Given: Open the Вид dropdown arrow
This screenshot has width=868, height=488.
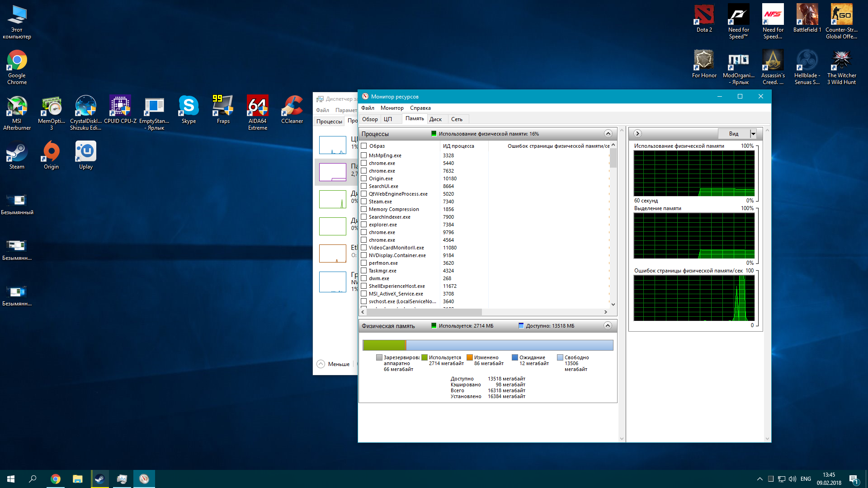Looking at the screenshot, I should click(x=753, y=133).
